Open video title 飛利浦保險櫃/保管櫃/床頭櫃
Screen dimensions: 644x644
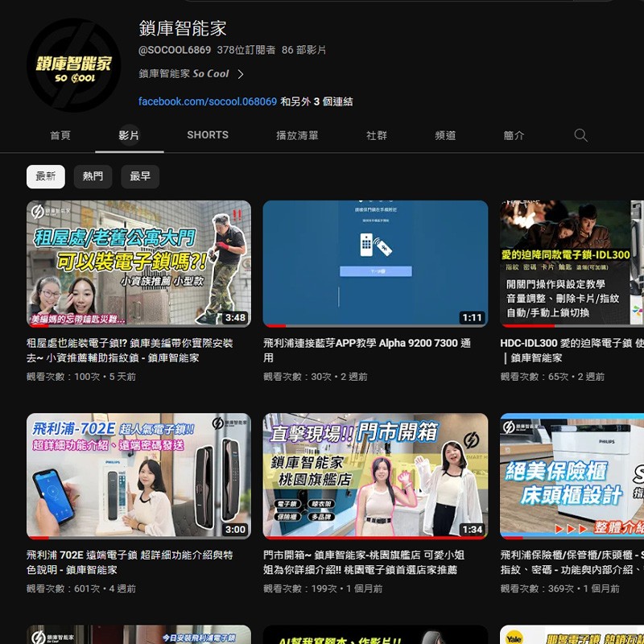572,562
